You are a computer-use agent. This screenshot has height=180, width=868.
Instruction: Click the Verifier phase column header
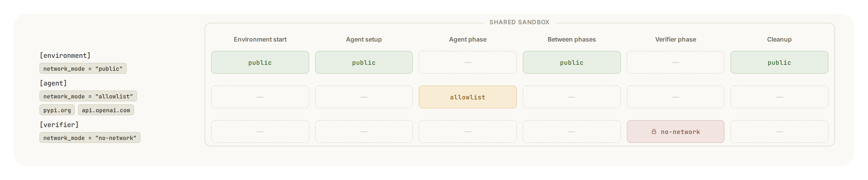(675, 40)
